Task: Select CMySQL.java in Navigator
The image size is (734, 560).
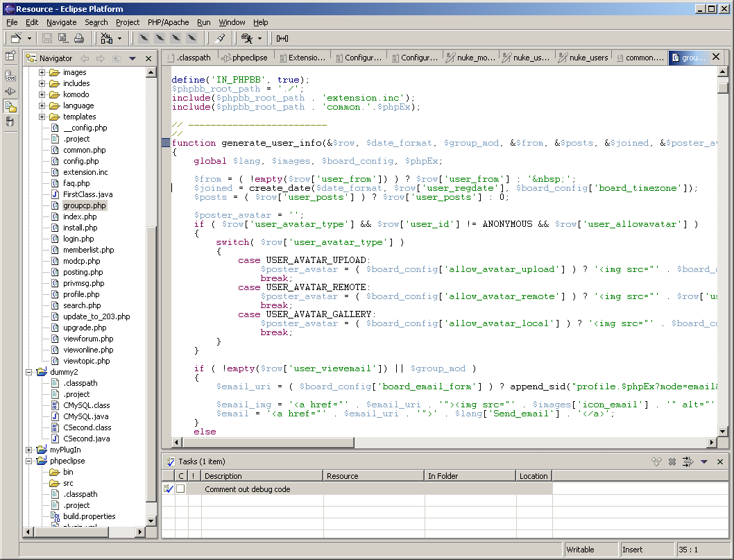Action: pos(85,416)
